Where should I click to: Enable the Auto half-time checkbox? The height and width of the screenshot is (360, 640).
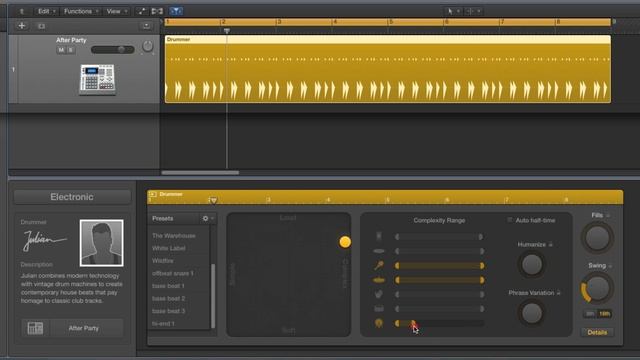pos(509,220)
